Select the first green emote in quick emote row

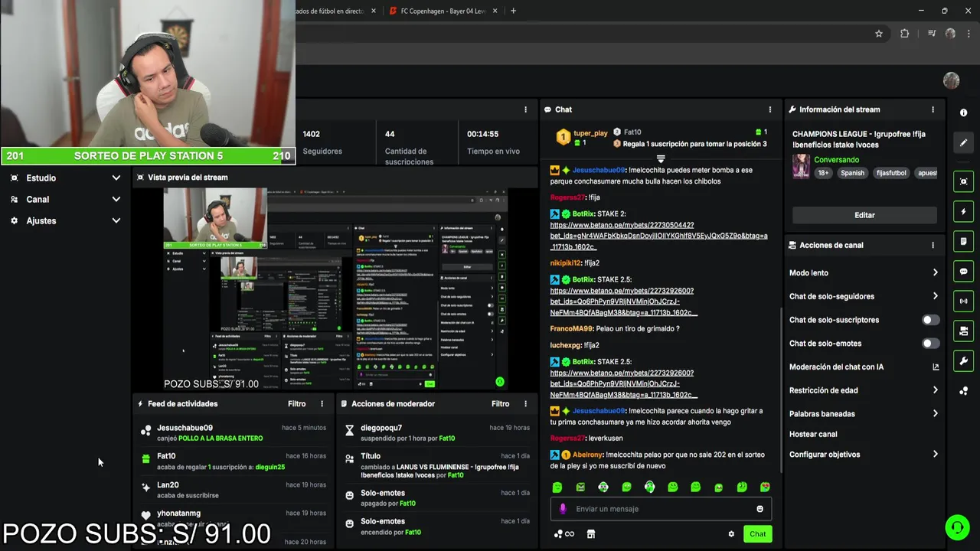[557, 487]
